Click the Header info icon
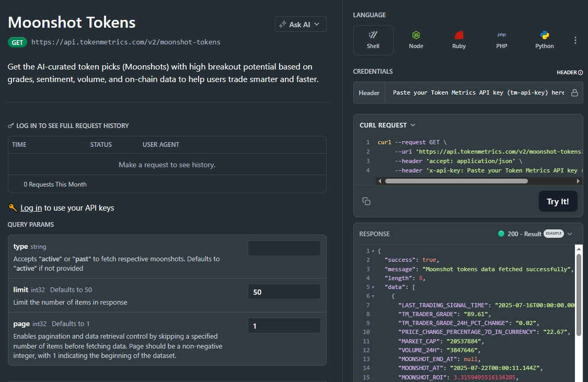 [x=581, y=72]
